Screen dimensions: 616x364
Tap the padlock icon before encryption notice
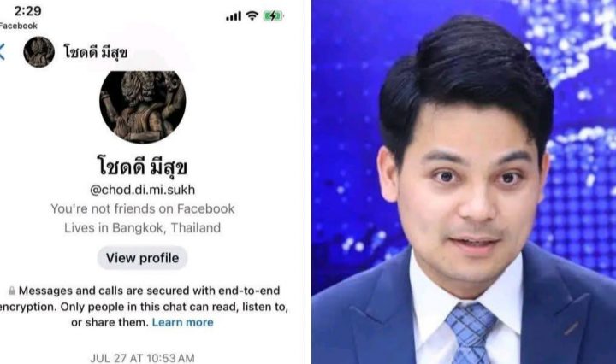(x=12, y=291)
